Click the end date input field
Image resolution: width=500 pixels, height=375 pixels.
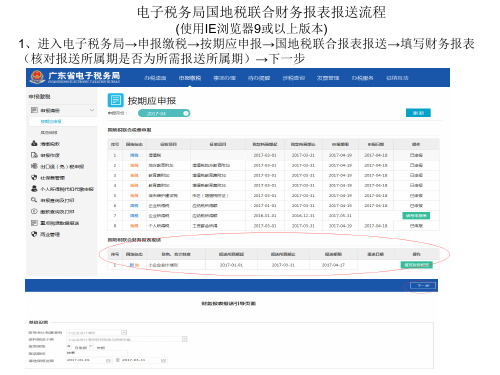click(x=144, y=360)
